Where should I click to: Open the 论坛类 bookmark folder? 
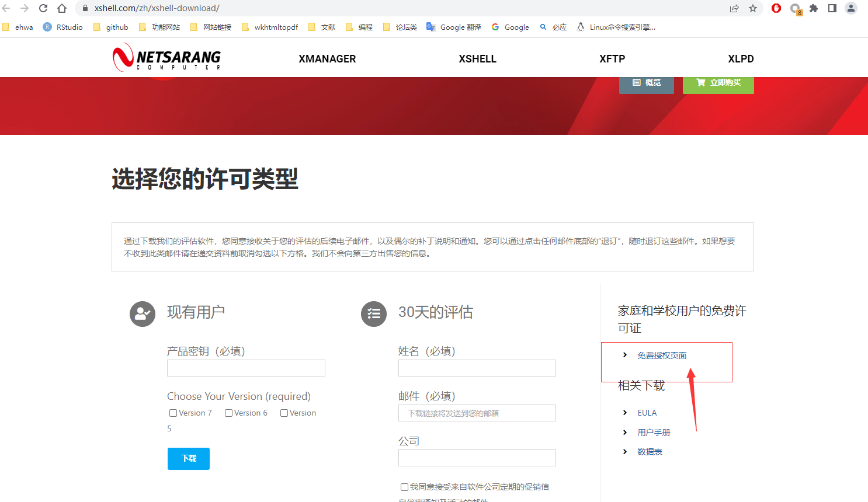400,27
